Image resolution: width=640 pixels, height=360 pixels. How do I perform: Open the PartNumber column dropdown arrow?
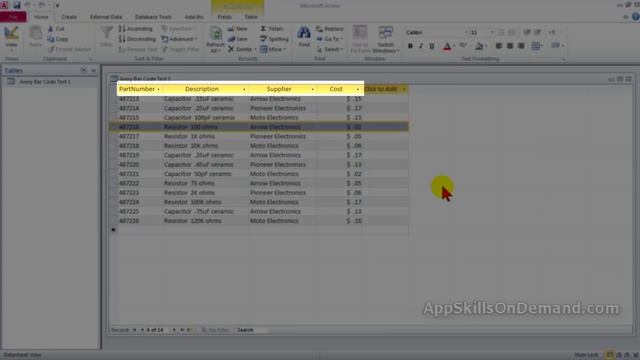pyautogui.click(x=158, y=89)
